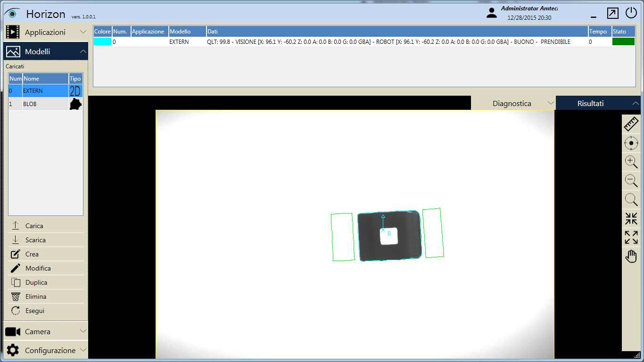Open the Modelli menu section

(x=45, y=51)
